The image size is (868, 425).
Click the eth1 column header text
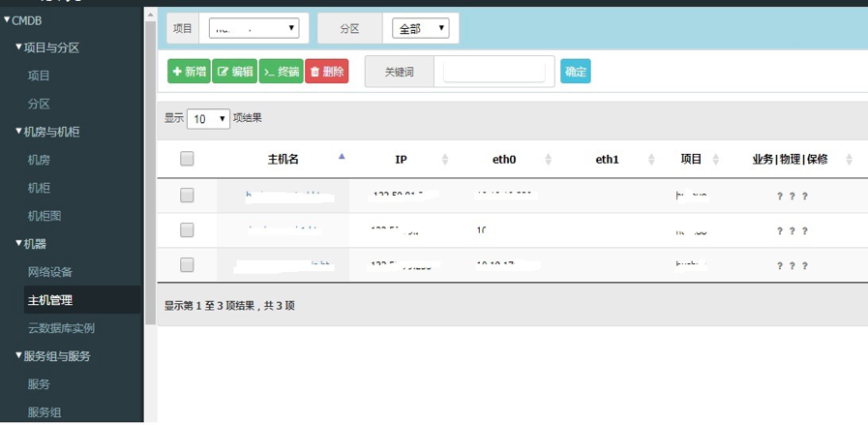[607, 160]
